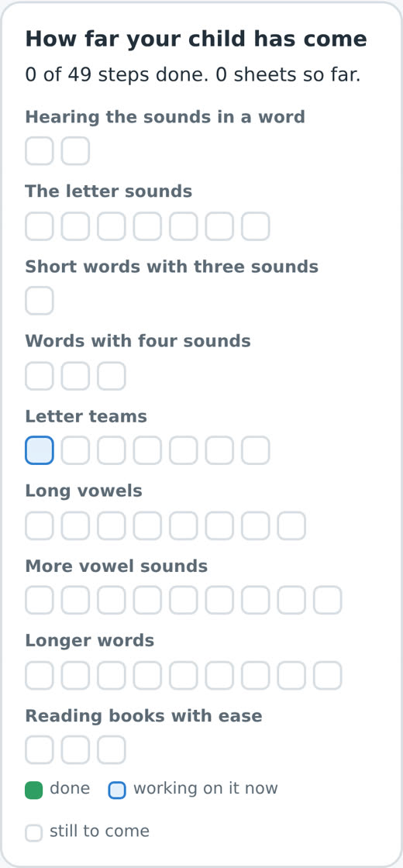Select the third box under Words with four sounds
The width and height of the screenshot is (403, 868).
(x=112, y=376)
